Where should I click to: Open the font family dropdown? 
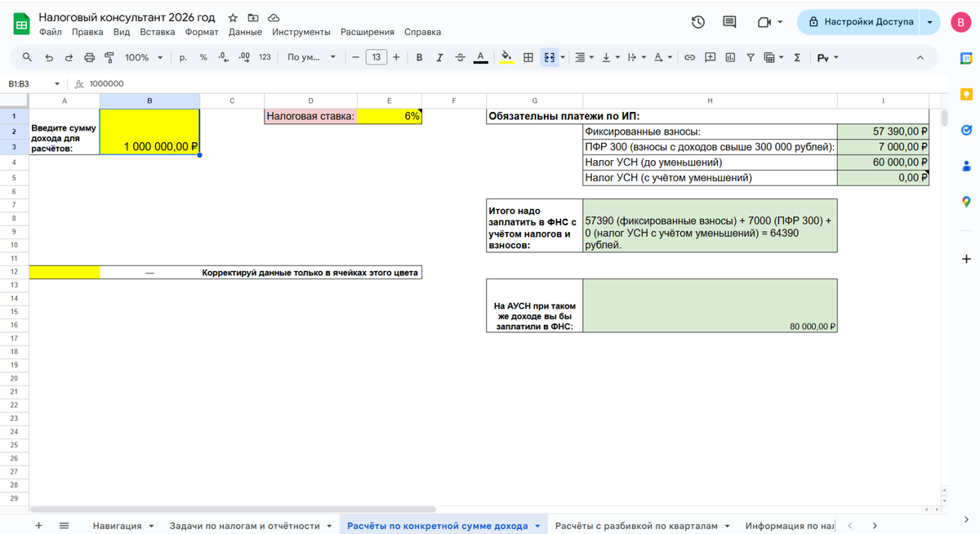pos(311,57)
